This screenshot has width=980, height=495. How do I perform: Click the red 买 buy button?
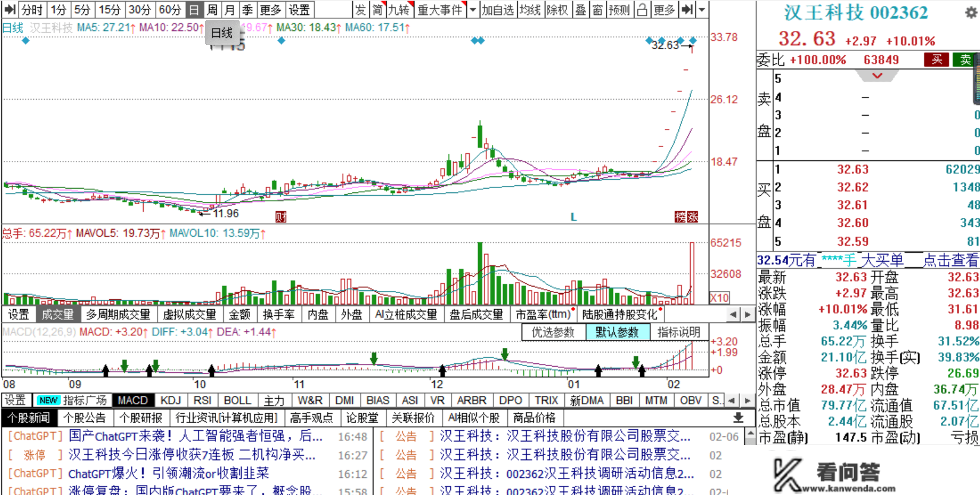[x=937, y=59]
